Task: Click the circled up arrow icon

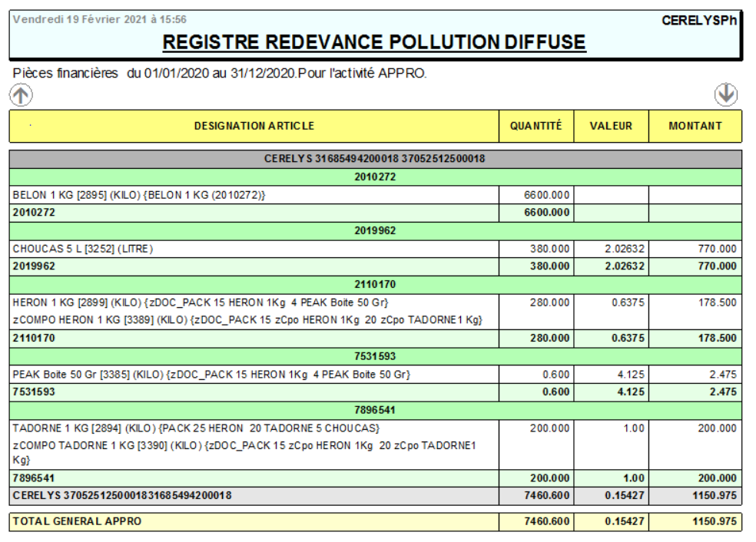Action: tap(22, 94)
